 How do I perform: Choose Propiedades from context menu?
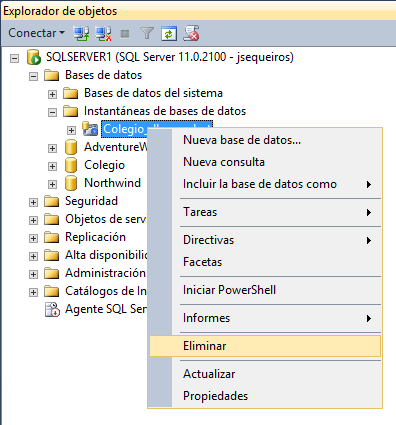pyautogui.click(x=265, y=396)
